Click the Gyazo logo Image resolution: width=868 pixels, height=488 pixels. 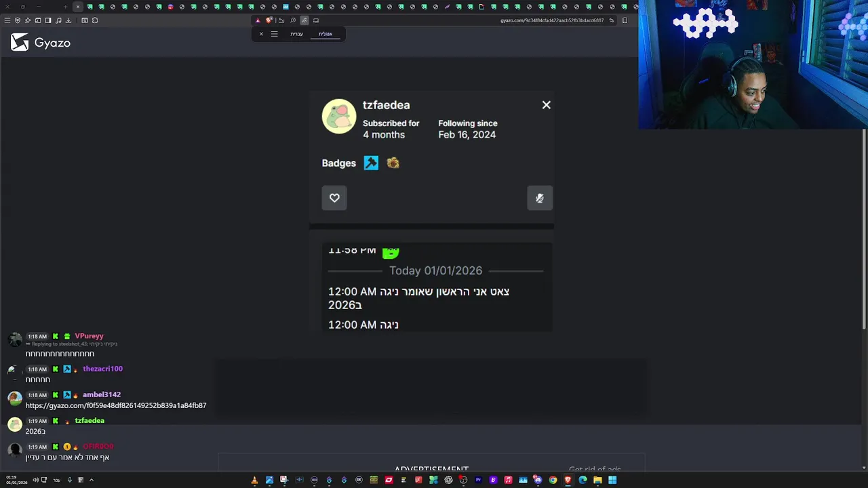[41, 43]
